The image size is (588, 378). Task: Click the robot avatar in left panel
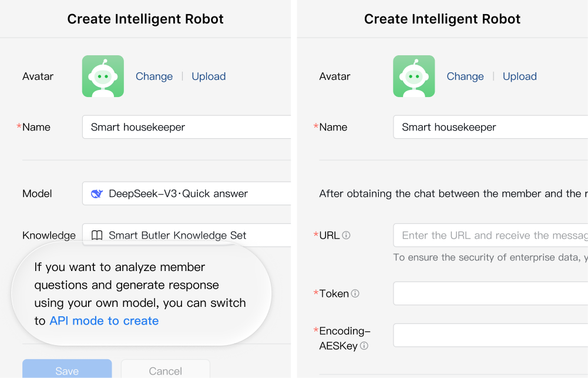pyautogui.click(x=103, y=76)
